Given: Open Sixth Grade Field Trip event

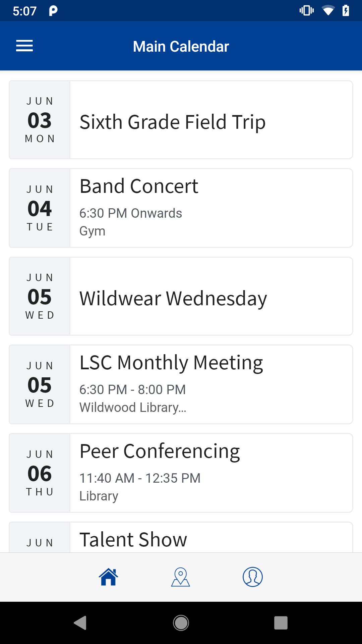Looking at the screenshot, I should (x=181, y=120).
